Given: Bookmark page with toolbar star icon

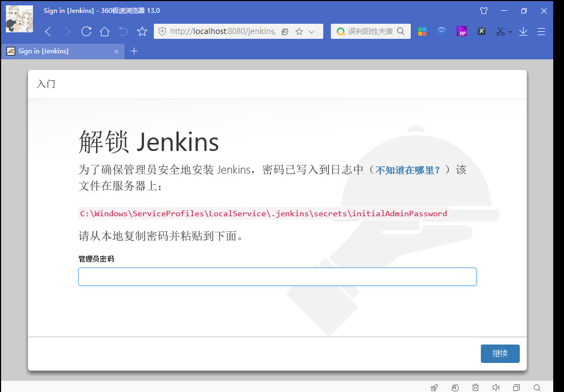Looking at the screenshot, I should (142, 32).
